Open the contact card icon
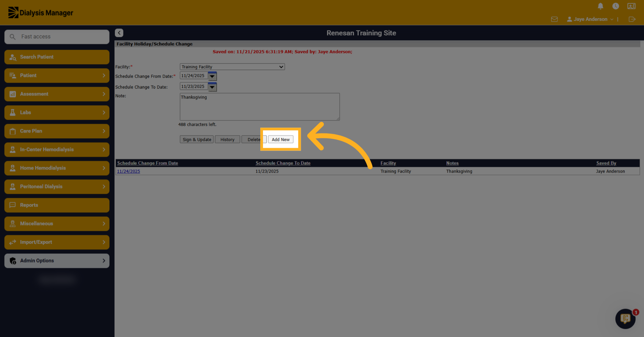 (631, 6)
